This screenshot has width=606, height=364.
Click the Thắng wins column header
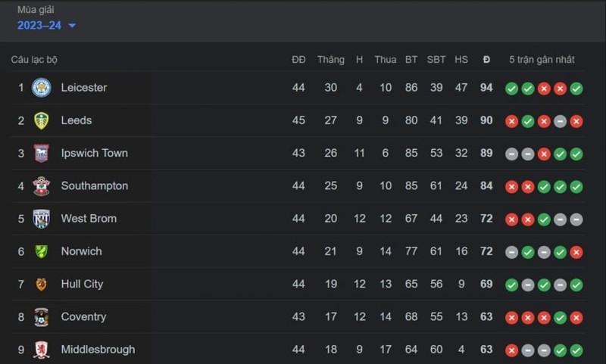click(331, 60)
